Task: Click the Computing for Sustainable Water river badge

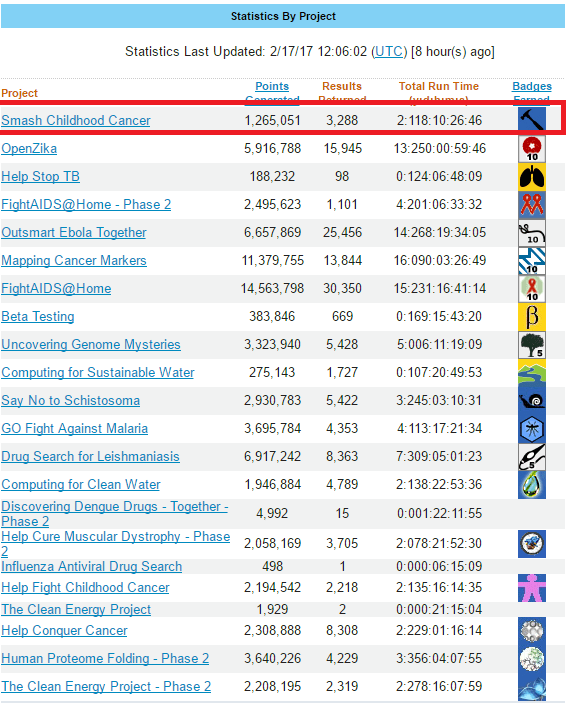Action: 532,372
